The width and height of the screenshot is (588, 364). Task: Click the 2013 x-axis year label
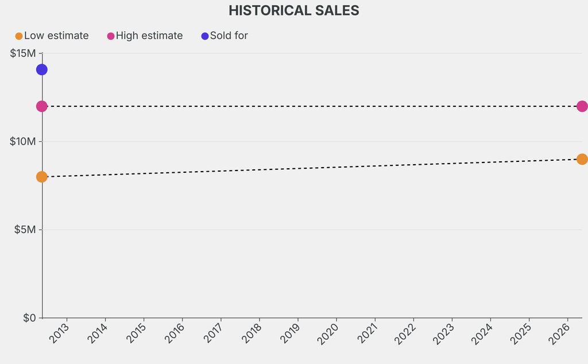(59, 334)
